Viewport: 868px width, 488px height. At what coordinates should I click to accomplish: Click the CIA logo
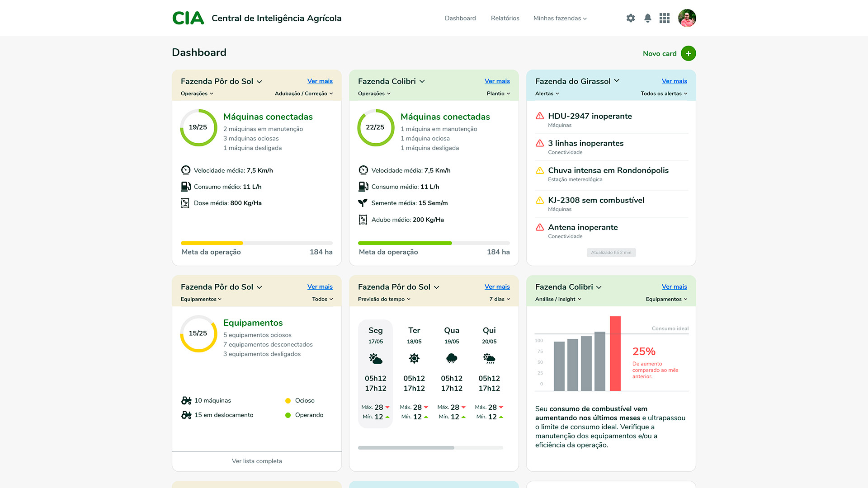click(188, 18)
